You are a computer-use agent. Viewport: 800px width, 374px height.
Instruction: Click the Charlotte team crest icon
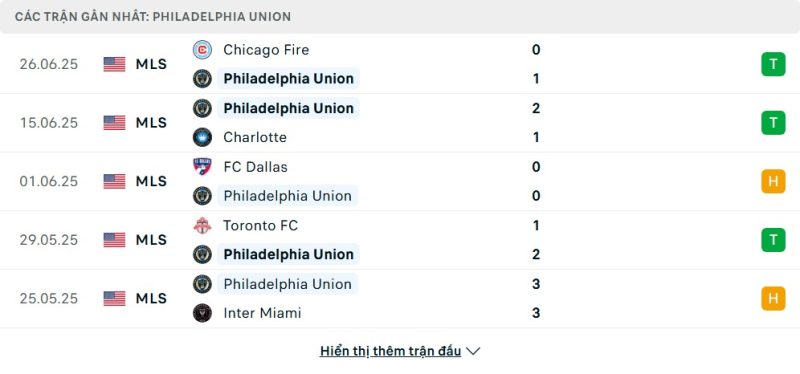click(202, 137)
